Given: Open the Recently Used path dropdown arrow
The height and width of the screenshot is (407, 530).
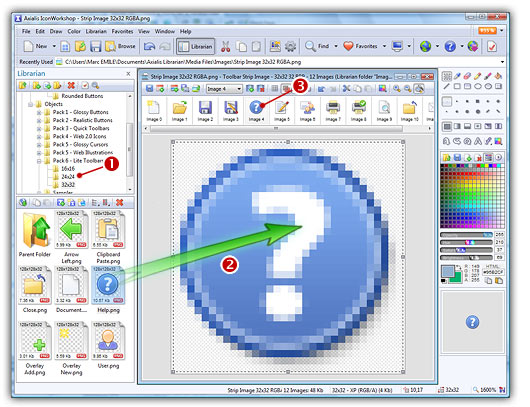Looking at the screenshot, I should [502, 62].
